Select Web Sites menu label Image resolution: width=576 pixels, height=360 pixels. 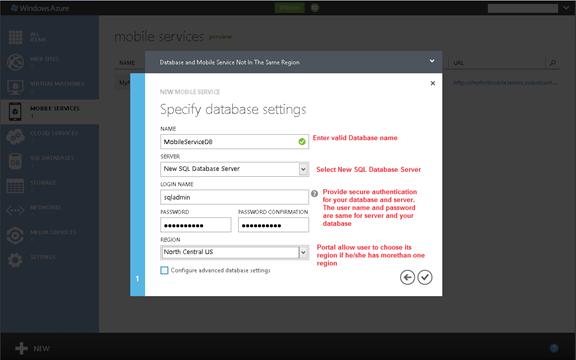click(x=44, y=59)
